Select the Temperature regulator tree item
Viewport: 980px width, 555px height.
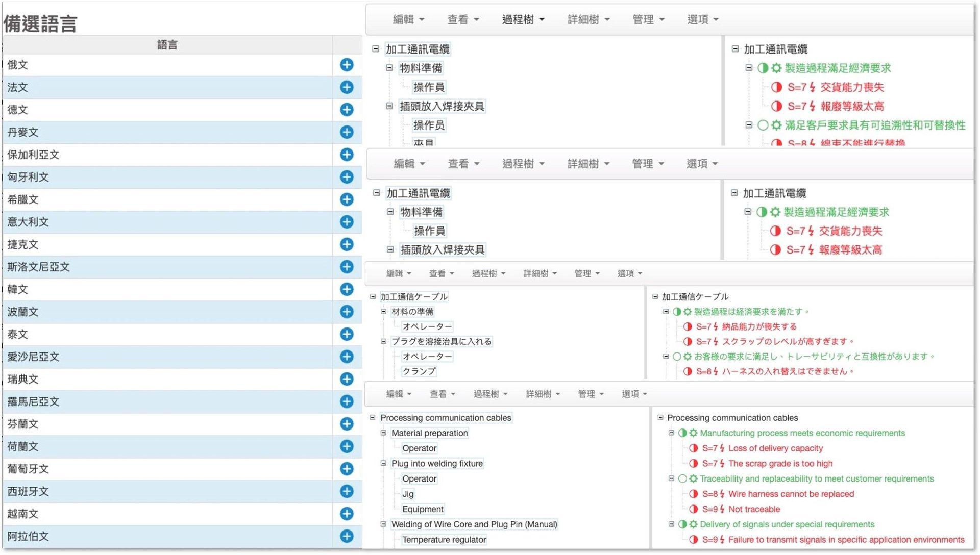tap(444, 540)
